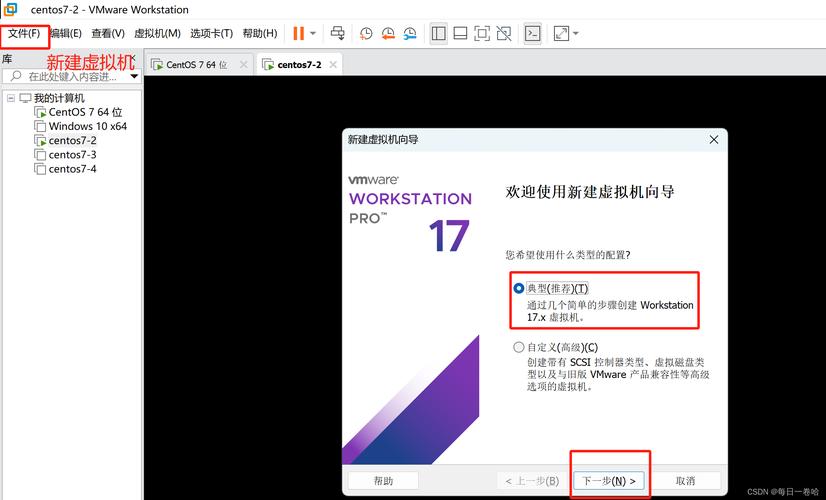Open stretch display dropdown arrow
The image size is (826, 500).
coord(576,34)
